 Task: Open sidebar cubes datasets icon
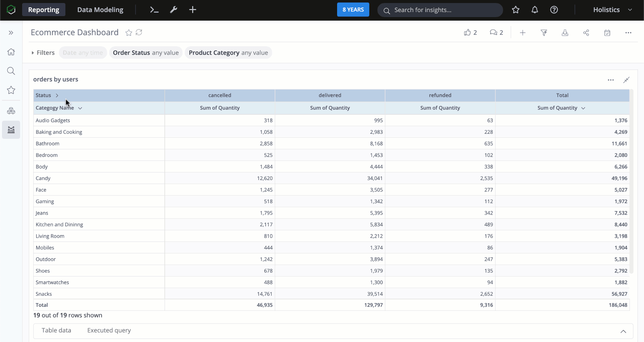pos(11,111)
